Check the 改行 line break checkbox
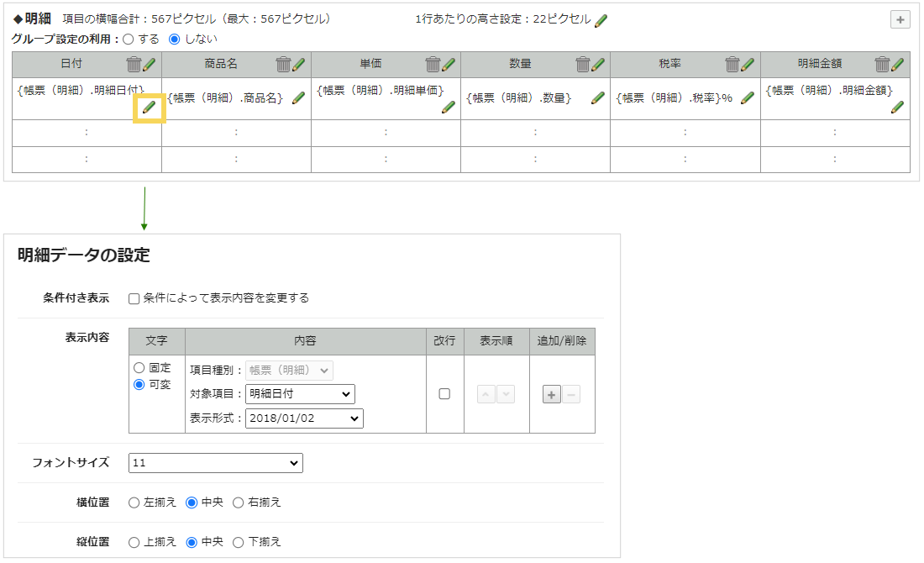The height and width of the screenshot is (563, 924). point(444,393)
